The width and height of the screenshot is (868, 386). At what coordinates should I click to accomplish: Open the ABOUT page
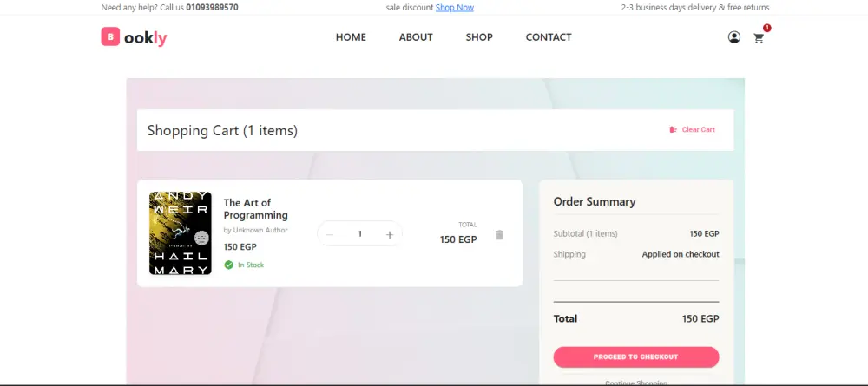416,37
